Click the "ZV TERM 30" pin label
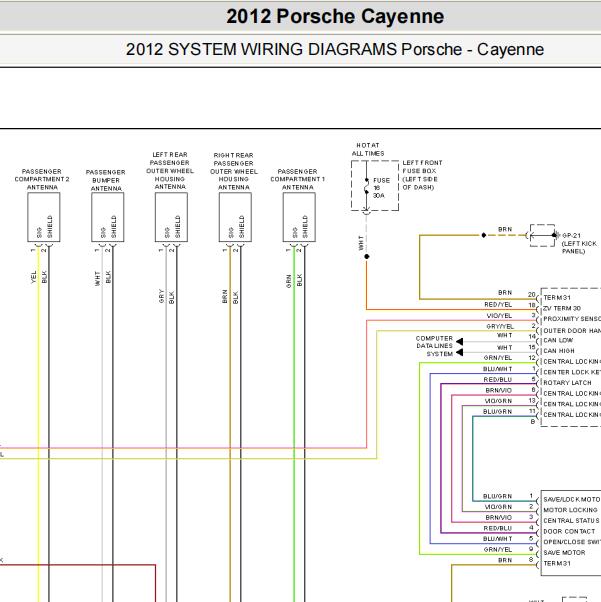601x602 pixels. (561, 308)
